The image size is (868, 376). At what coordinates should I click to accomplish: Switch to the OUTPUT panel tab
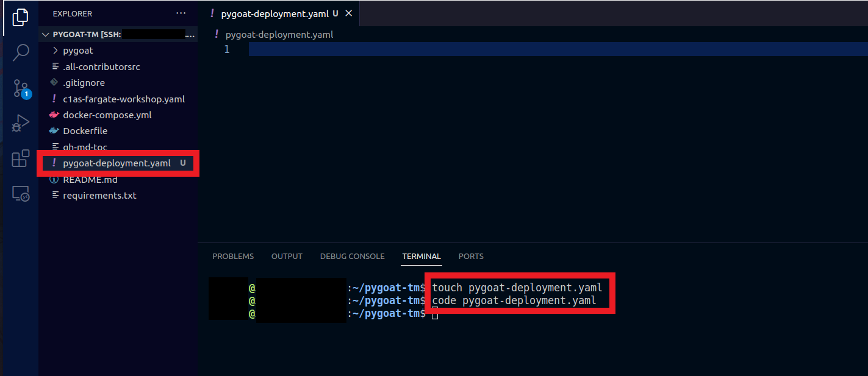pyautogui.click(x=287, y=256)
